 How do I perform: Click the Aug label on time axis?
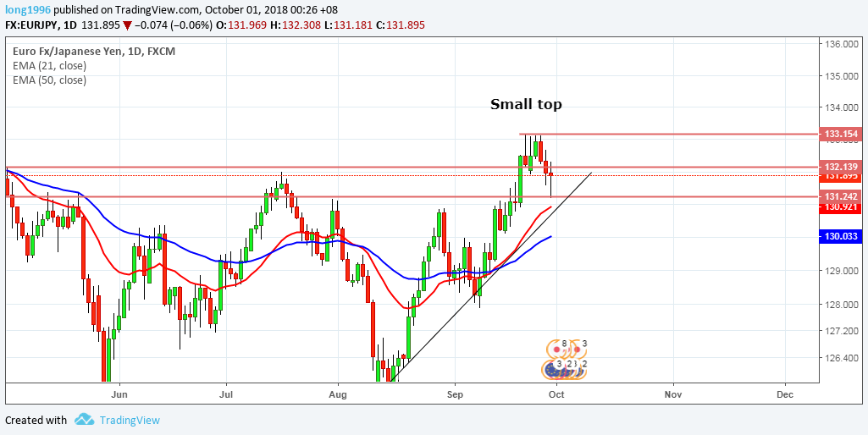[337, 394]
